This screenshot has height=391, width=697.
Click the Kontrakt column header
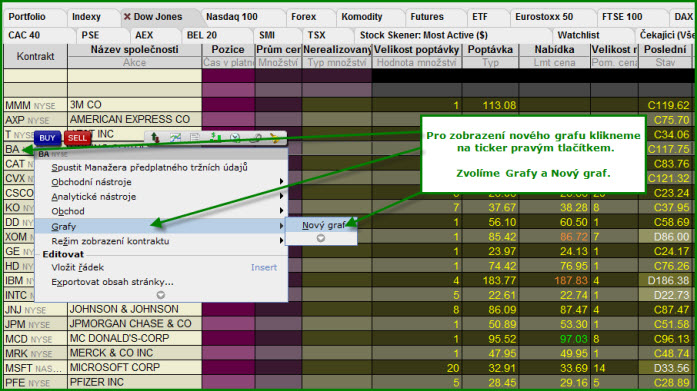[x=36, y=56]
